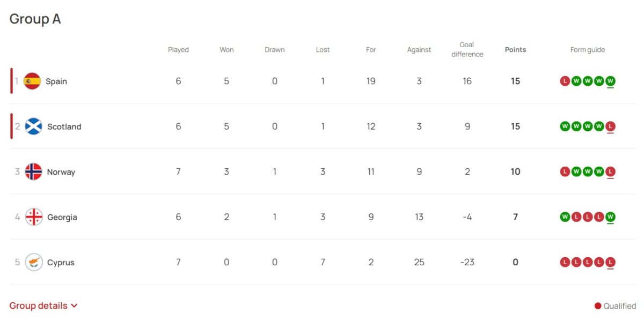Click the Group A heading
The width and height of the screenshot is (644, 321).
click(x=35, y=19)
